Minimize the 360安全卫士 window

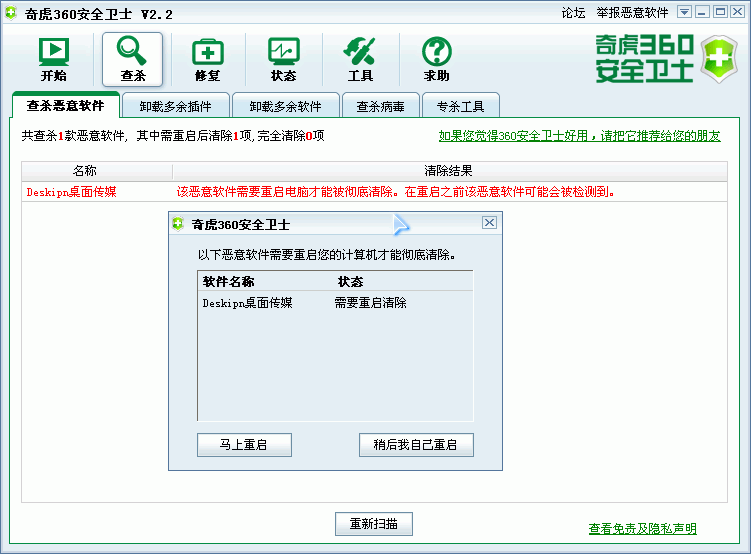tap(702, 12)
